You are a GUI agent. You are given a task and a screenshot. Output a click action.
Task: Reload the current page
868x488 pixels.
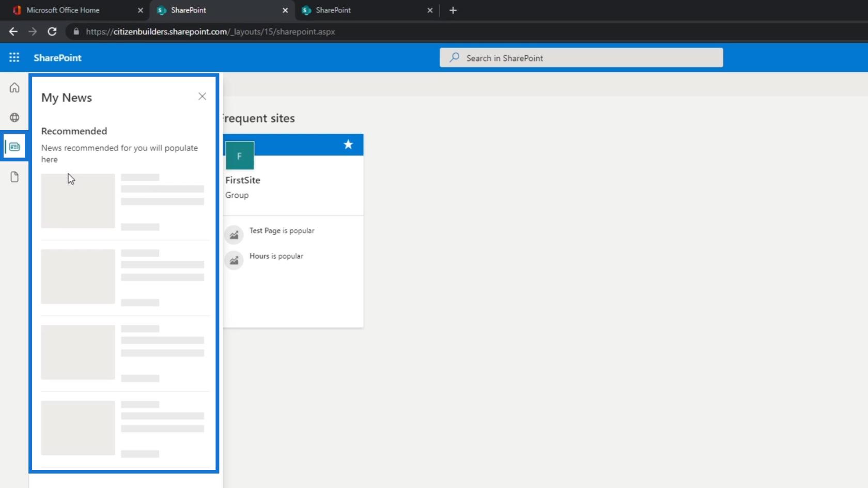point(52,32)
